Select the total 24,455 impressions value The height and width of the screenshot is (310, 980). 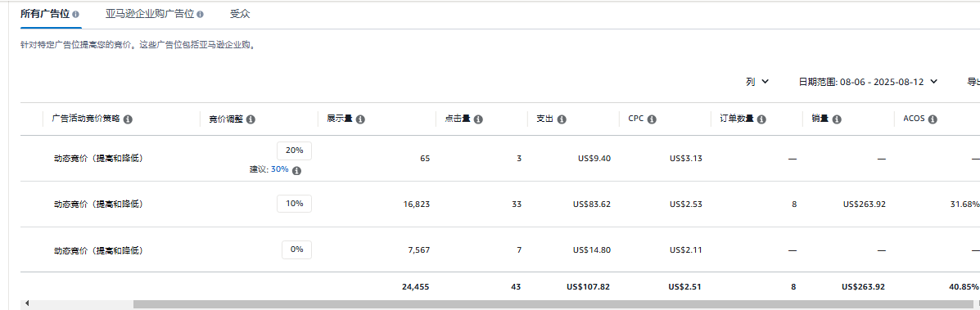(416, 287)
